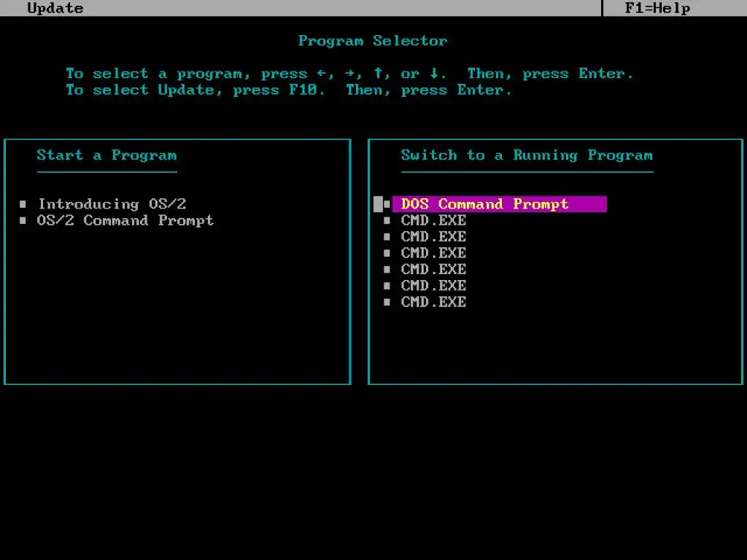Click the Switch to a Running Program heading
The width and height of the screenshot is (747, 560).
527,155
